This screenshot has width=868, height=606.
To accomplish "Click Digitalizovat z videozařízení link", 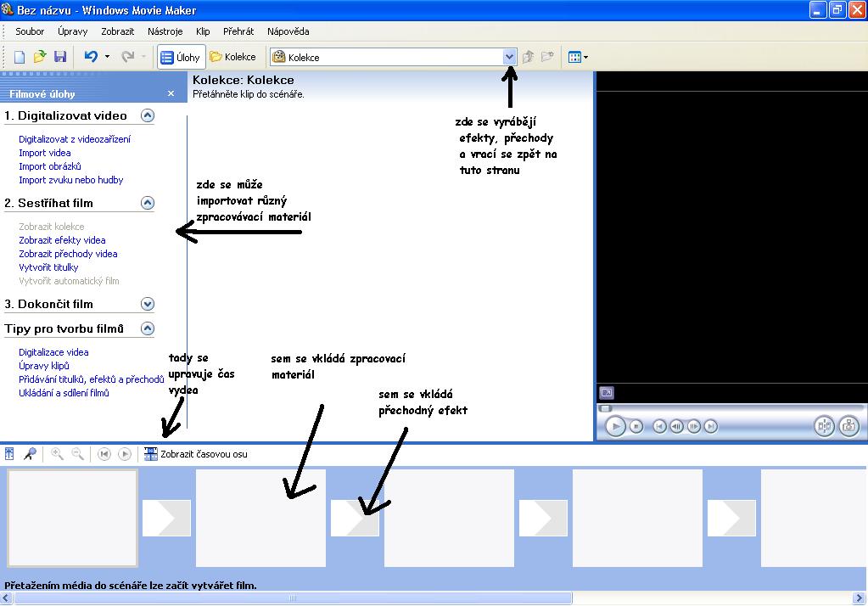I will pos(75,139).
